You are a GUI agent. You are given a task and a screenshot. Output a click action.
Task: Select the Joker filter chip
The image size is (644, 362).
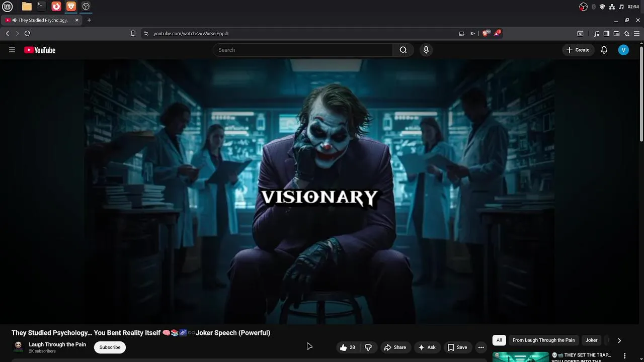click(591, 340)
